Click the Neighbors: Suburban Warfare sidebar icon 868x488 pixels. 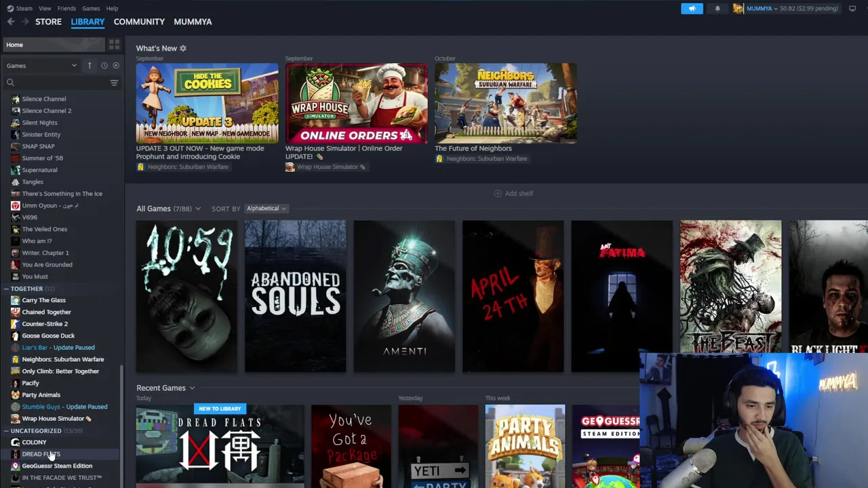(15, 359)
